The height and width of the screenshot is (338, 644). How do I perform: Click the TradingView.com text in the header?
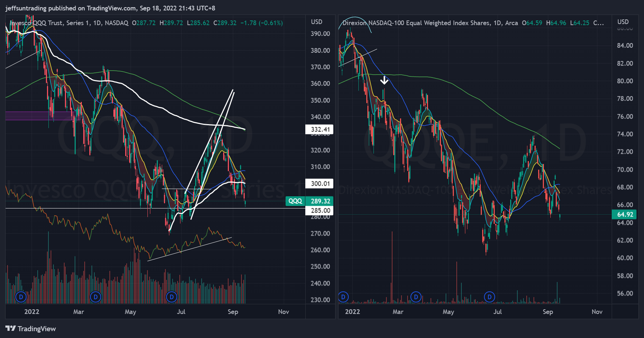112,8
